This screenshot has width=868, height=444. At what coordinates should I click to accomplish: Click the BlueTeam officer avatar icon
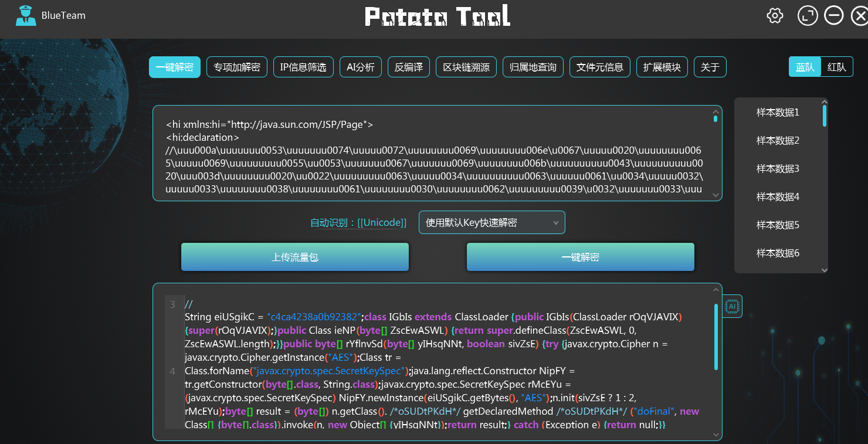coord(26,16)
